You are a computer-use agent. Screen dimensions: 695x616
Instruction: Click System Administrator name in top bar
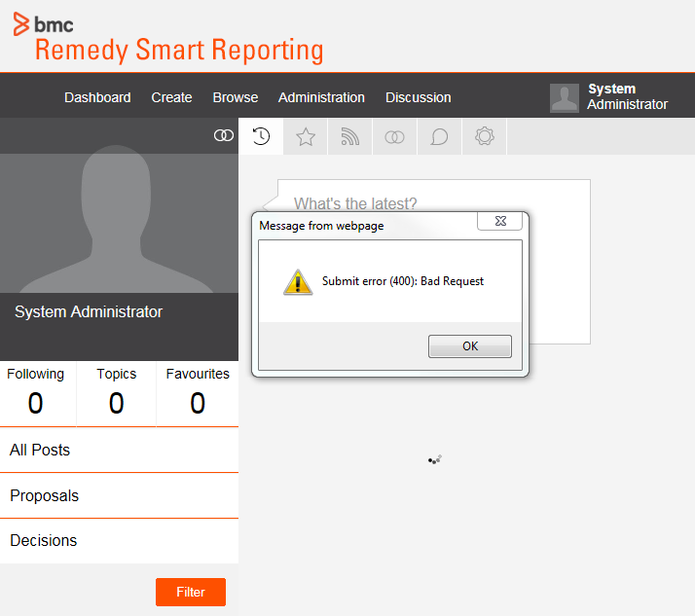(x=627, y=96)
